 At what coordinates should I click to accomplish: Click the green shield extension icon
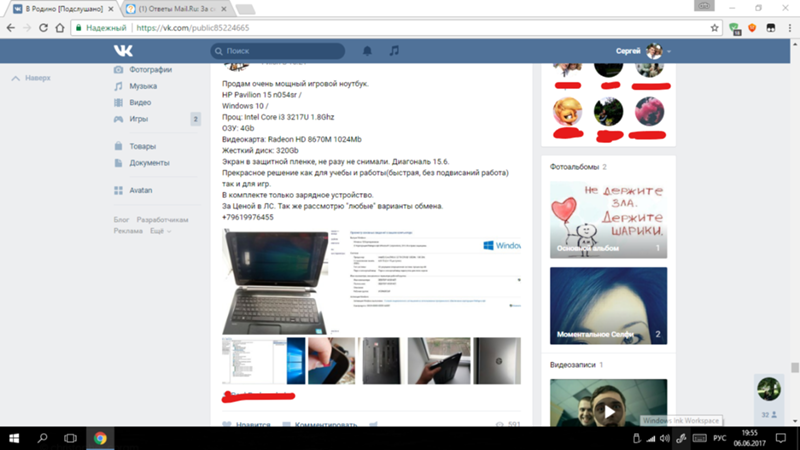pos(735,29)
